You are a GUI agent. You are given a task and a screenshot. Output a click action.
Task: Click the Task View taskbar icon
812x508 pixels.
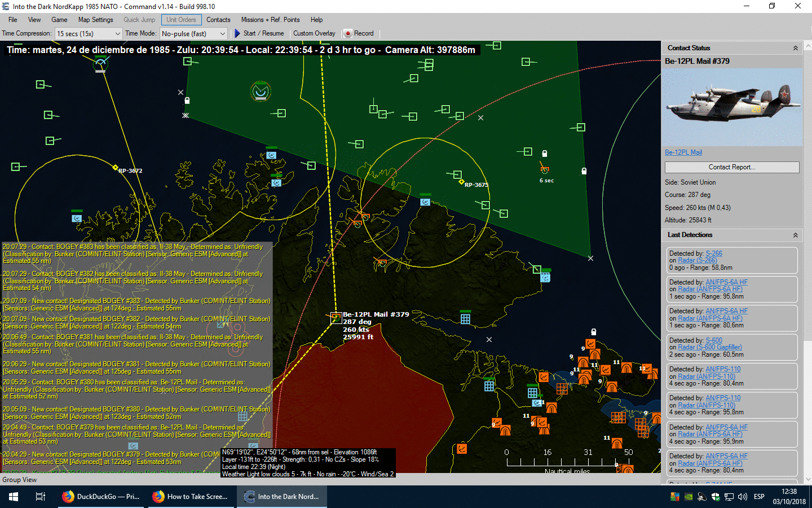coord(41,497)
